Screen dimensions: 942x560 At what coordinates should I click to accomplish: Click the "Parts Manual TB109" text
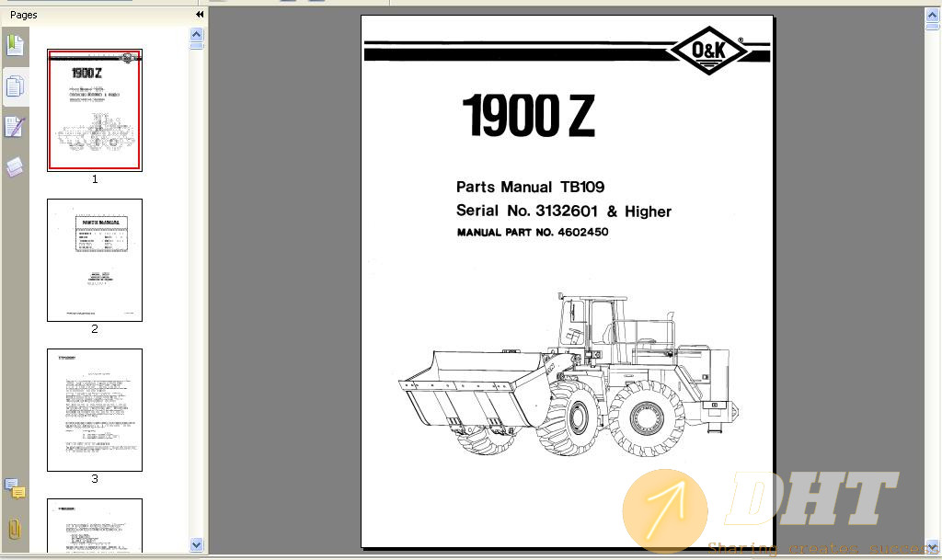pyautogui.click(x=530, y=188)
